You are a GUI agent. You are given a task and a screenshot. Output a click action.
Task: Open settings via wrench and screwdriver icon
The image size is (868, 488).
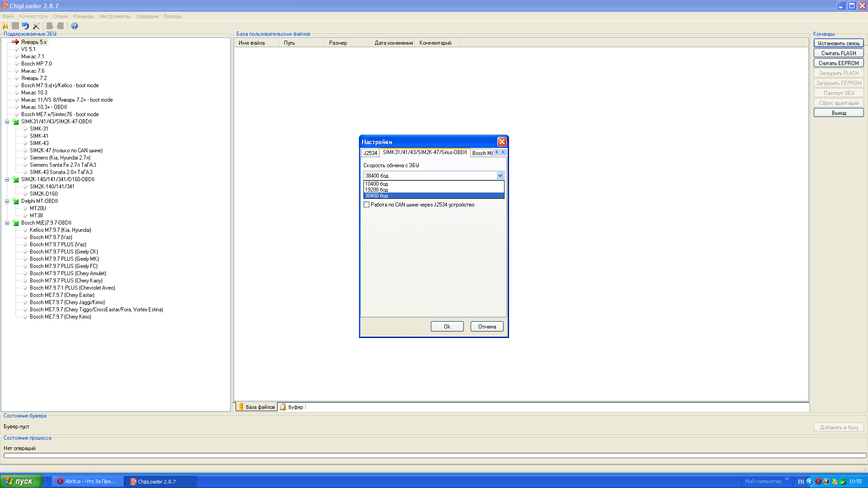point(36,26)
